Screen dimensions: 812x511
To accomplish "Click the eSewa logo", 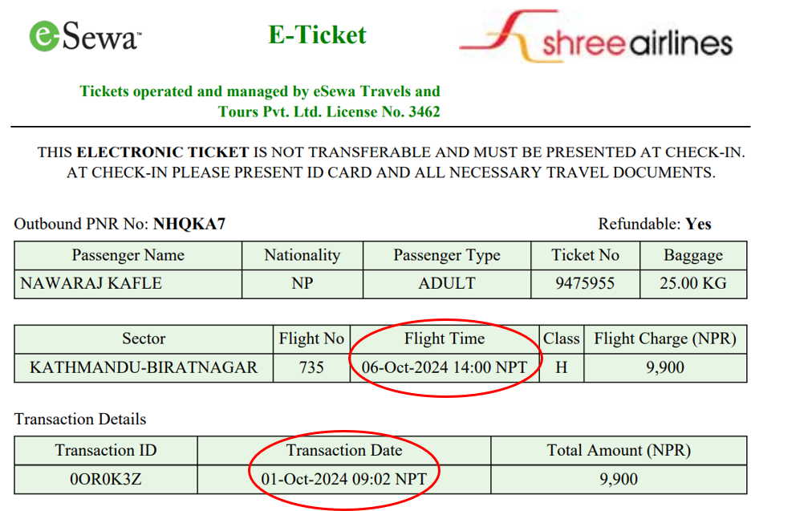I will (x=85, y=36).
